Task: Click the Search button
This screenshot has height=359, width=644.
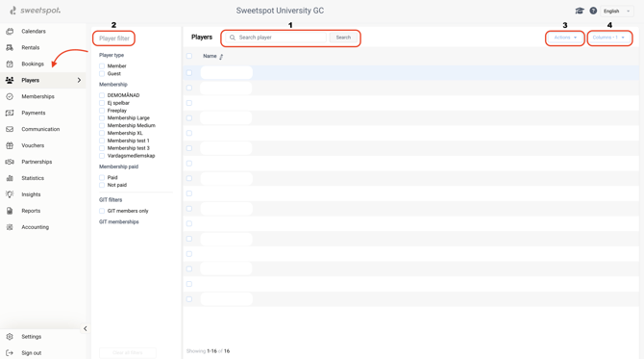Action: coord(343,38)
